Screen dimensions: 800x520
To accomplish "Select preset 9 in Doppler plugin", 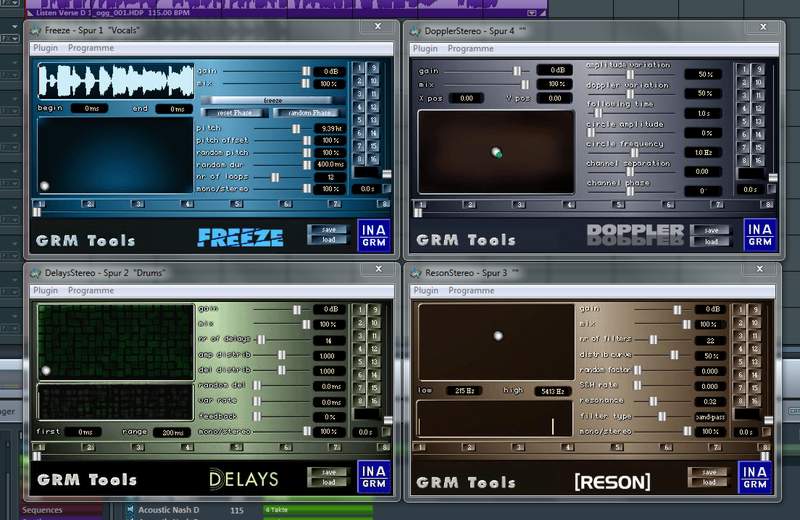I will tap(759, 69).
